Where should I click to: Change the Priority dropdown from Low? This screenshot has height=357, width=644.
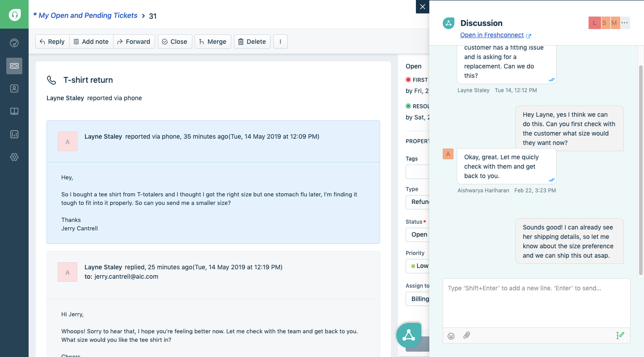pyautogui.click(x=421, y=266)
